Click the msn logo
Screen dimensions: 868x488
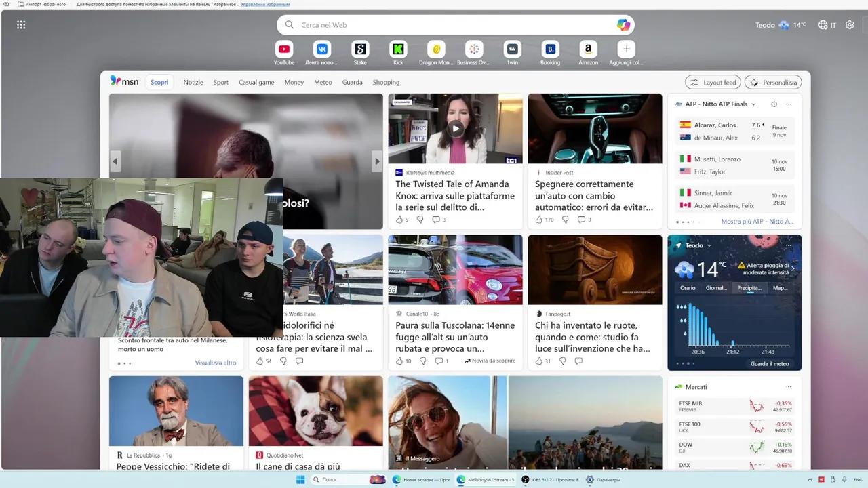[124, 81]
